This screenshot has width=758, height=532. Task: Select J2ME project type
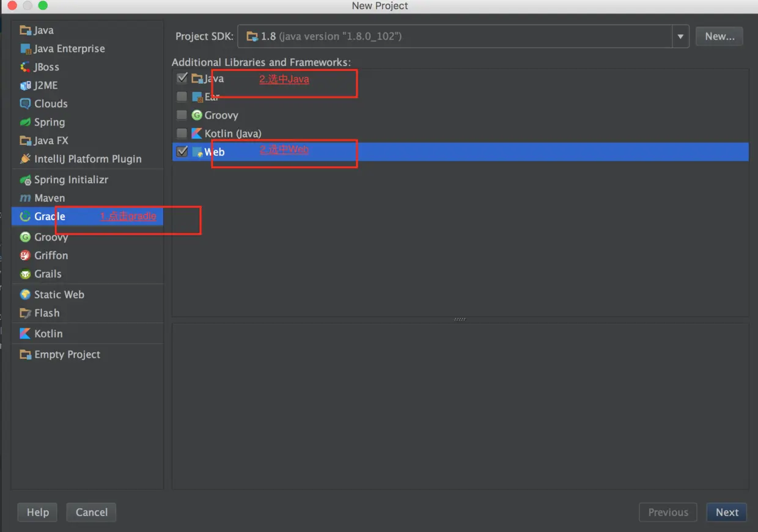87,86
